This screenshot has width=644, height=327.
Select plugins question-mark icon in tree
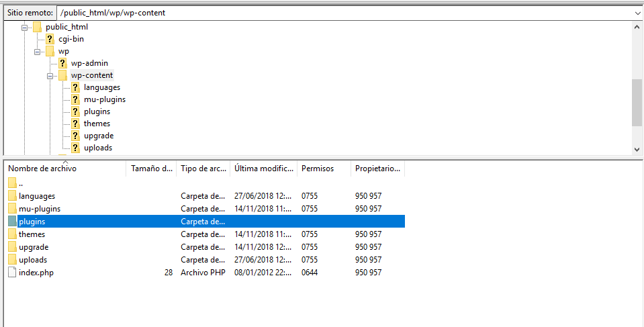click(76, 111)
